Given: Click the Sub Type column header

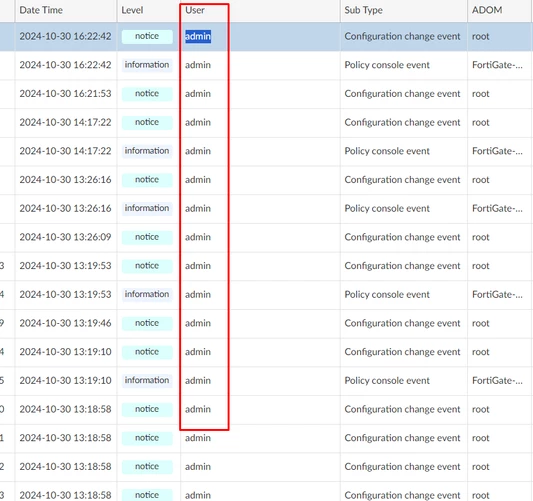Looking at the screenshot, I should 363,10.
